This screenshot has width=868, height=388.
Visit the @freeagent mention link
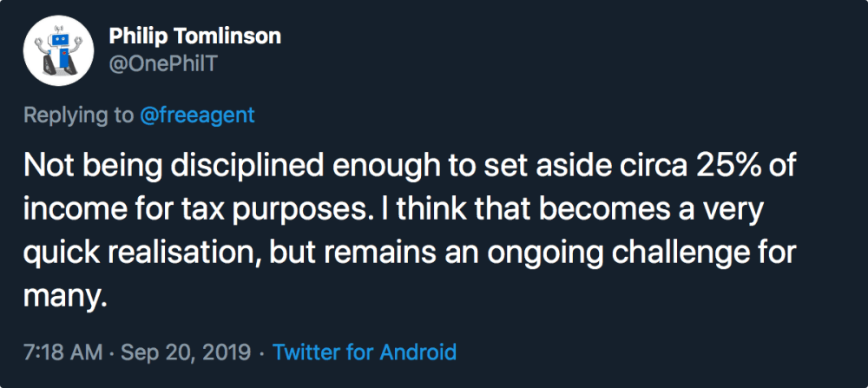tap(197, 115)
